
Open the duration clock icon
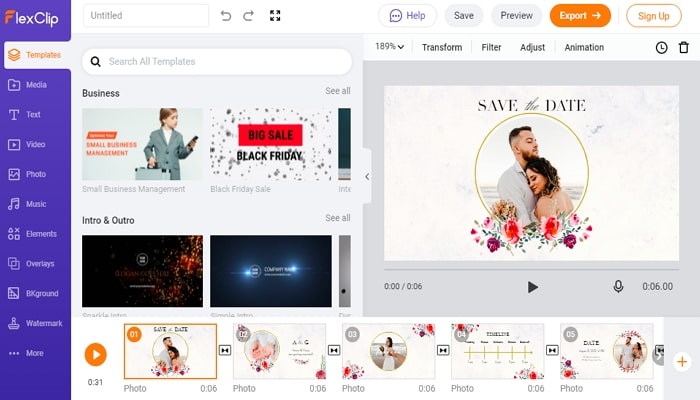(661, 47)
